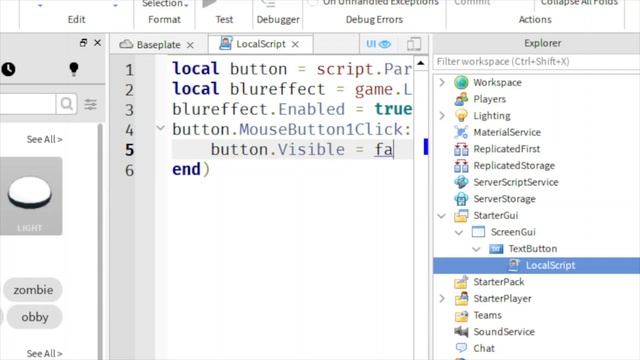Click the MaterialService icon
The height and width of the screenshot is (360, 640).
coord(461,132)
